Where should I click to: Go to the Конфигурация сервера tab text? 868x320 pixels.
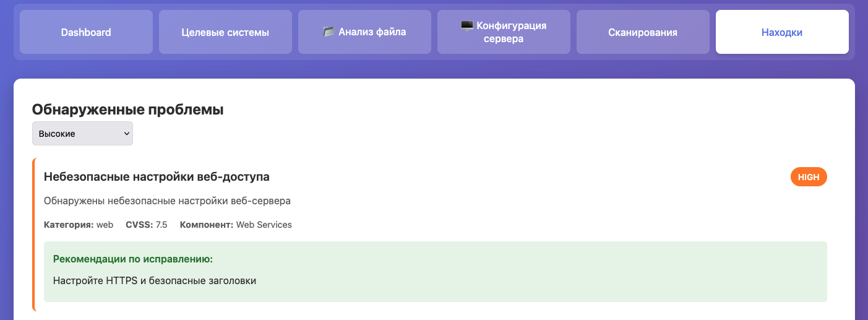coord(511,32)
